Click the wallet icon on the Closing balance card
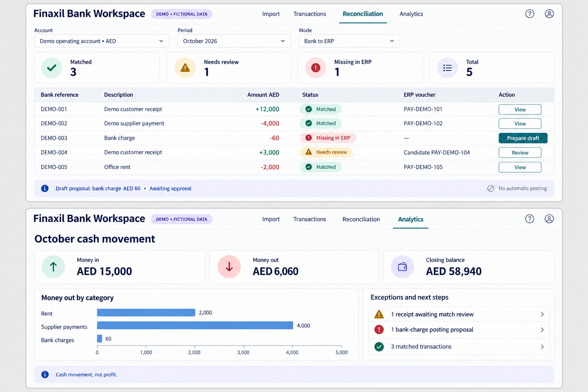 pos(402,266)
